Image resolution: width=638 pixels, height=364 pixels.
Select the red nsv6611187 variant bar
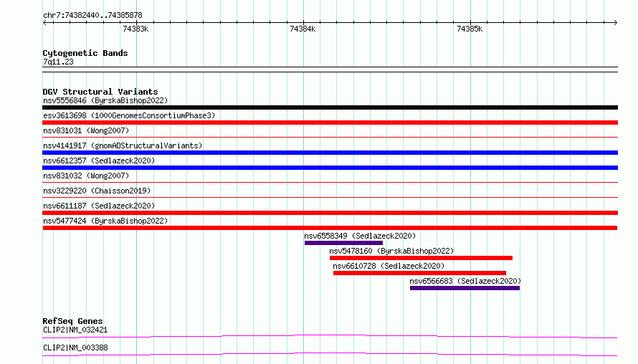pyautogui.click(x=330, y=213)
